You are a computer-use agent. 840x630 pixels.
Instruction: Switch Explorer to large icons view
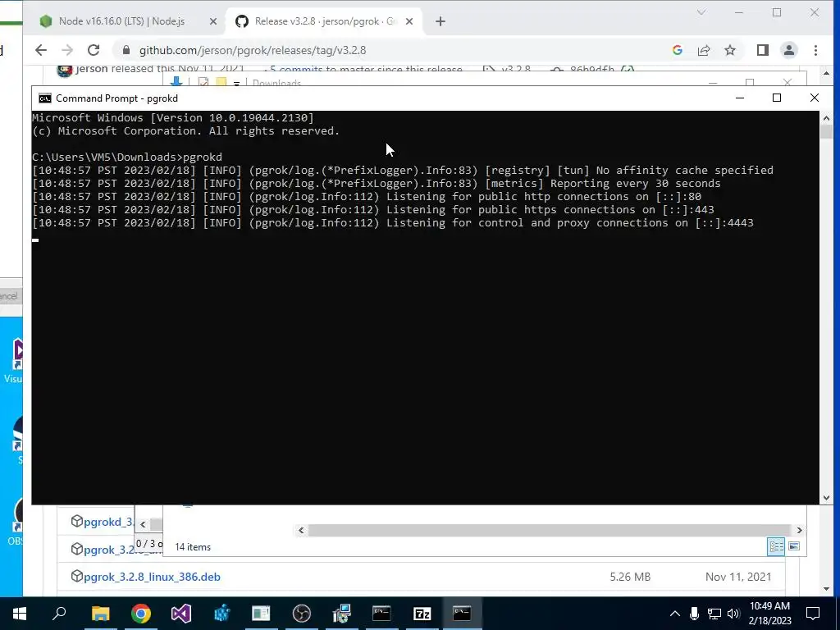pyautogui.click(x=794, y=546)
